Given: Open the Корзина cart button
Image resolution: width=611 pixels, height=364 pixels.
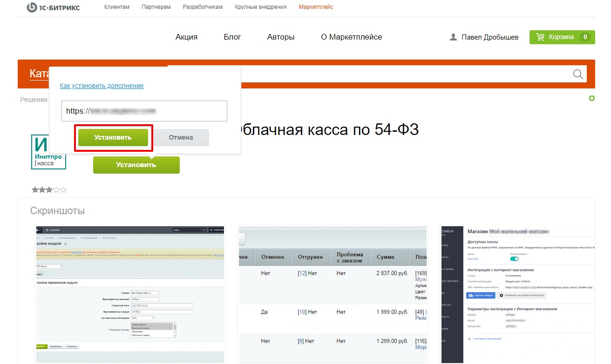Looking at the screenshot, I should 562,37.
